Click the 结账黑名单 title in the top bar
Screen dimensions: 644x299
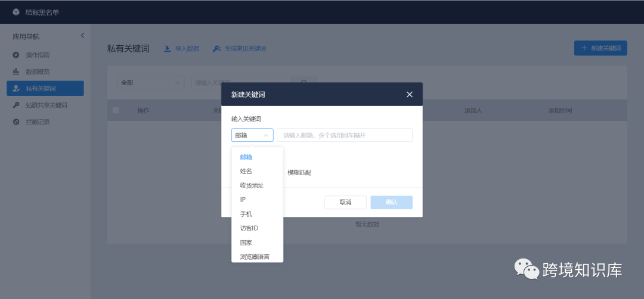tap(42, 13)
